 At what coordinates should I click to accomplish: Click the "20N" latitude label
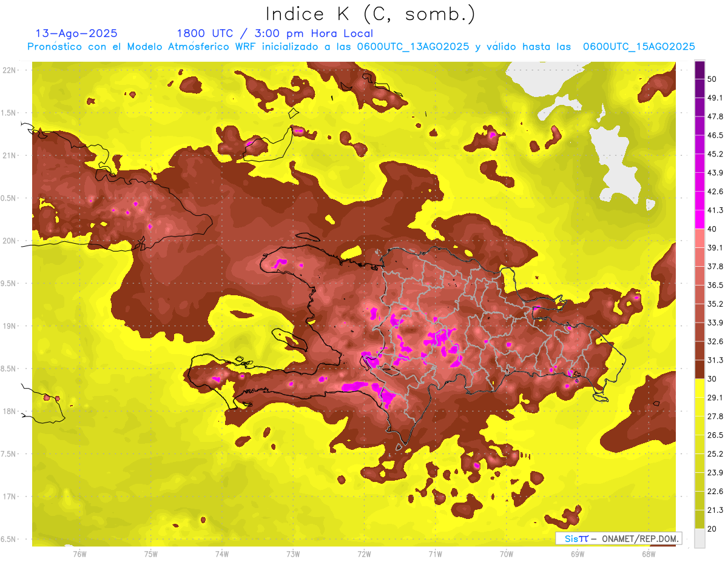tap(9, 241)
